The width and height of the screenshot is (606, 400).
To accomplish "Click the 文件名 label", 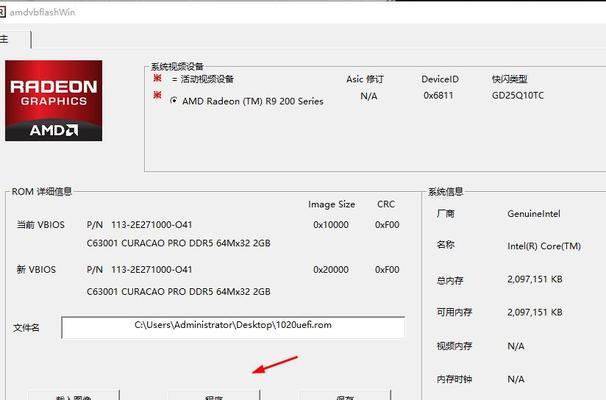I will (26, 328).
